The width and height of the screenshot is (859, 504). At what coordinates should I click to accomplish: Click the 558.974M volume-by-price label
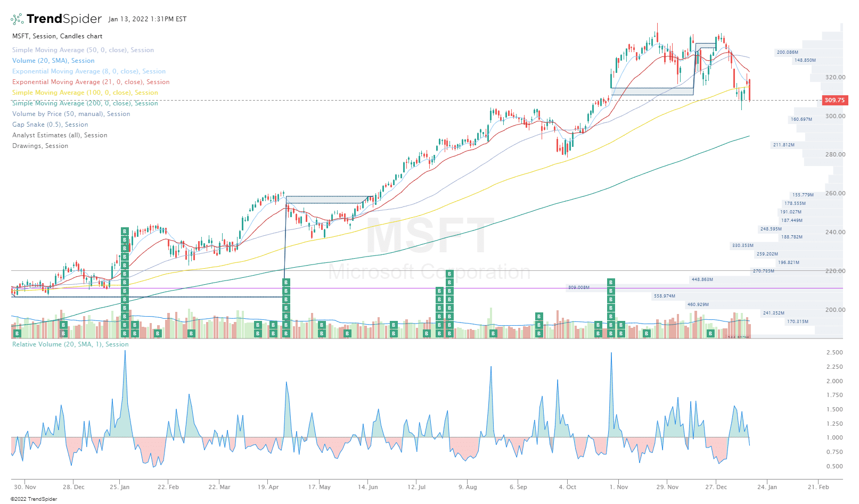[x=665, y=296]
